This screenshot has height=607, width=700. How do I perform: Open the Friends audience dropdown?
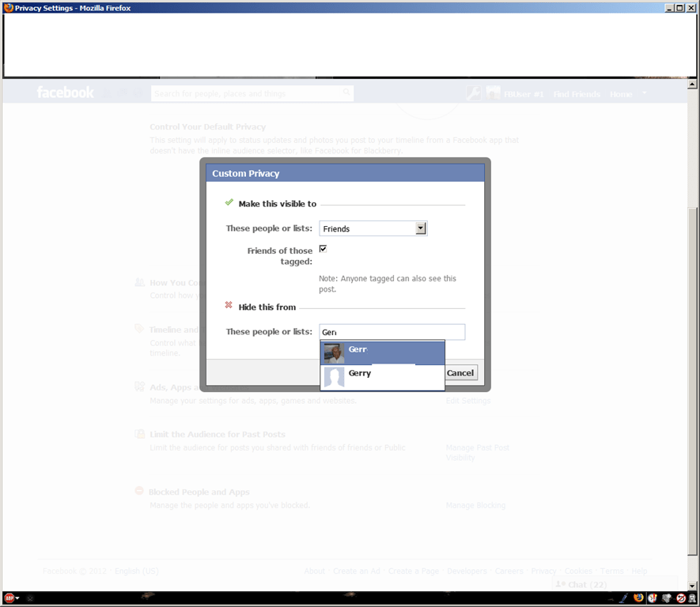point(421,228)
